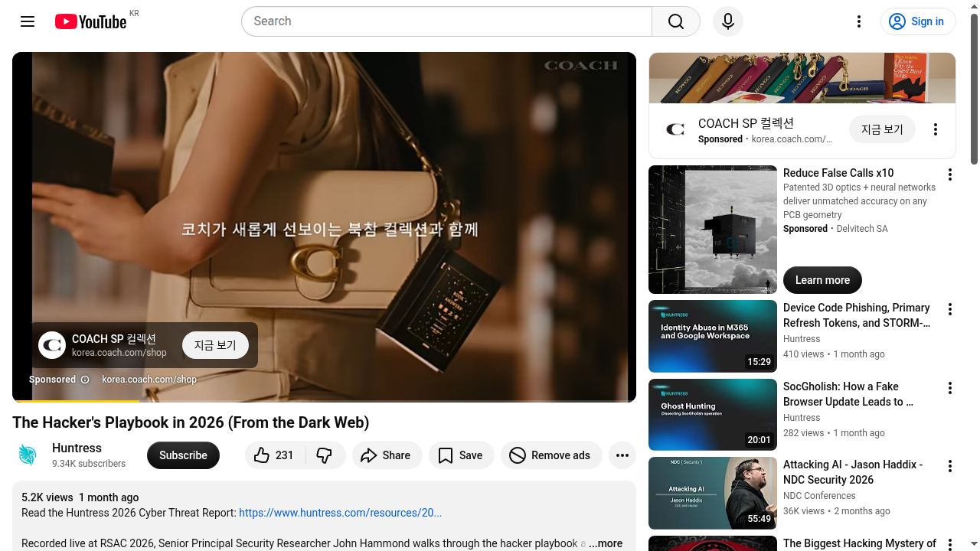This screenshot has height=551, width=980.
Task: Click 지금 보기 in sidebar COACH ad
Action: click(x=882, y=130)
